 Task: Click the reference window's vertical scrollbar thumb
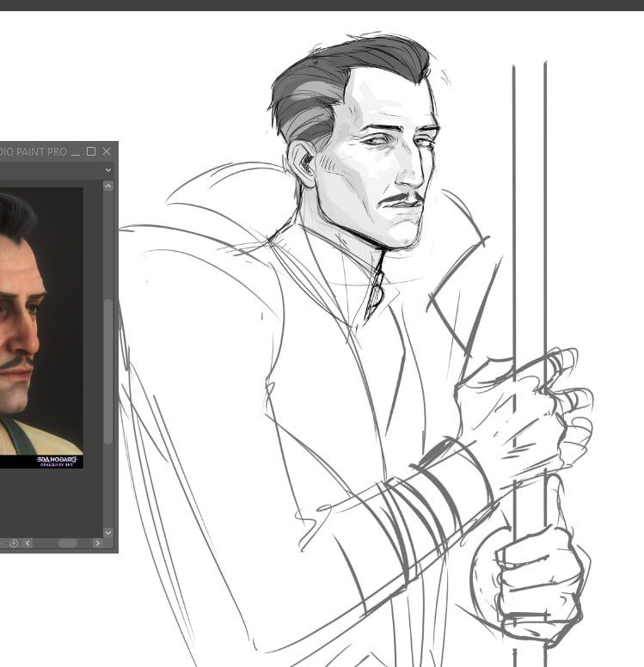tap(108, 372)
